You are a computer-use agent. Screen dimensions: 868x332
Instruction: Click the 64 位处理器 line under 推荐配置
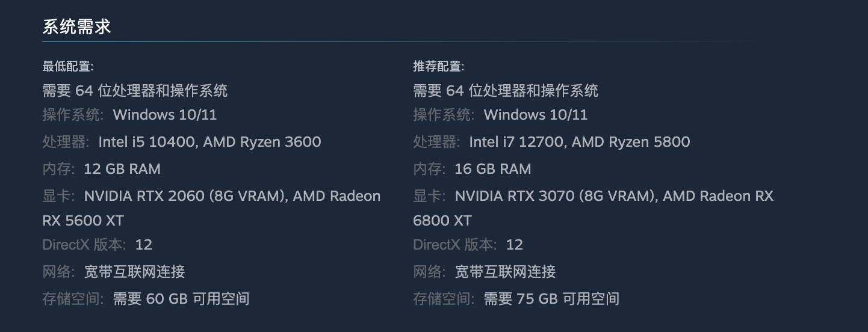click(506, 91)
